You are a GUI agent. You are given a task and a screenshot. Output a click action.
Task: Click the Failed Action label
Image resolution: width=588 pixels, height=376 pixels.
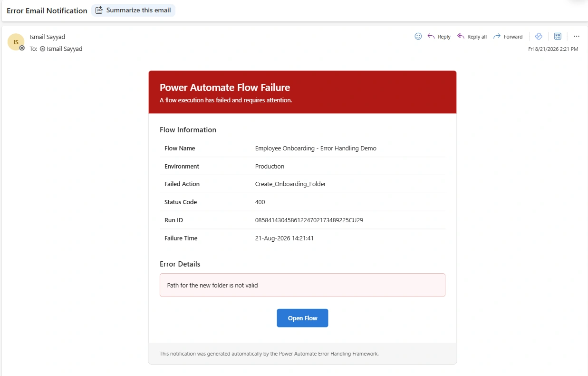(182, 184)
